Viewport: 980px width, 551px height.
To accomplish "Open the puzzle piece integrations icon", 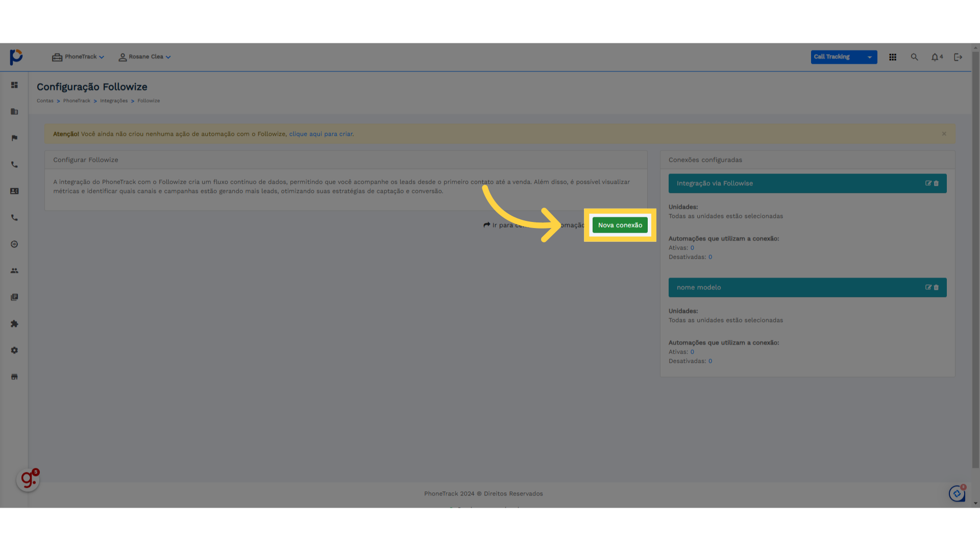I will point(14,323).
